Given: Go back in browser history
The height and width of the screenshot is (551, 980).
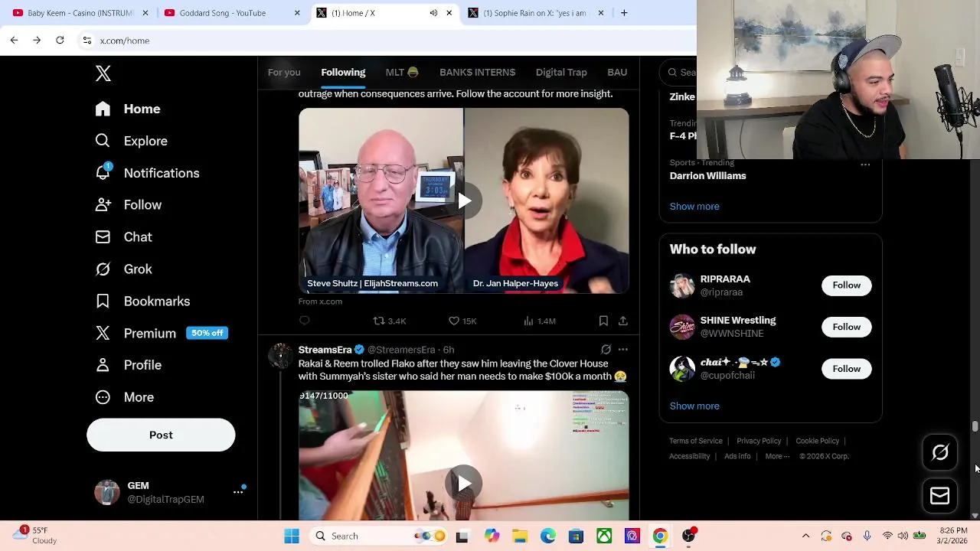Looking at the screenshot, I should click(x=14, y=40).
